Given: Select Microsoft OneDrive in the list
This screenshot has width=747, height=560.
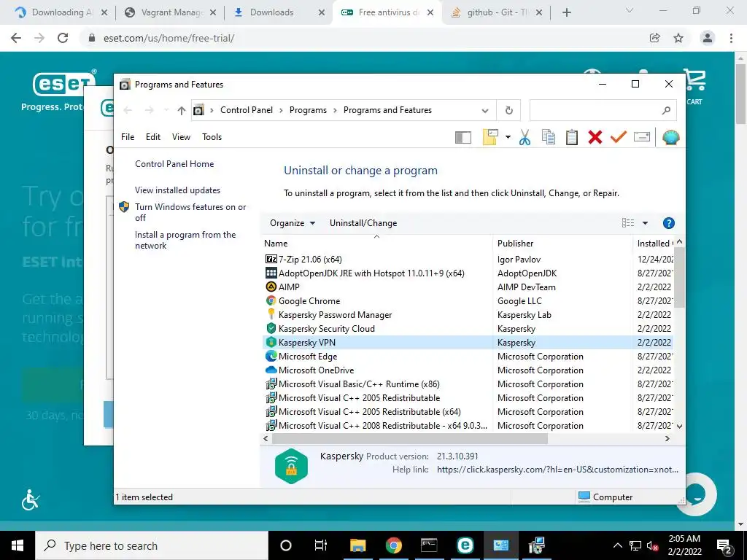Looking at the screenshot, I should pos(468,370).
